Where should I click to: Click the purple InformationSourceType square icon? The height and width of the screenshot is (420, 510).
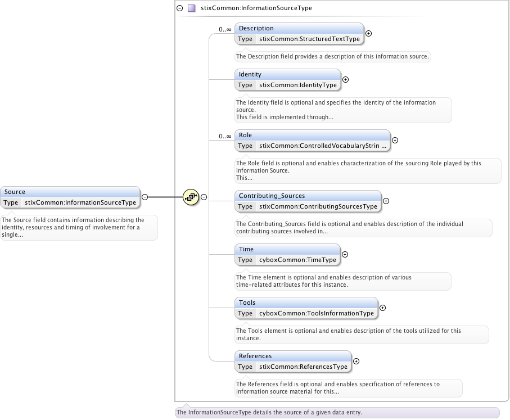[x=192, y=8]
